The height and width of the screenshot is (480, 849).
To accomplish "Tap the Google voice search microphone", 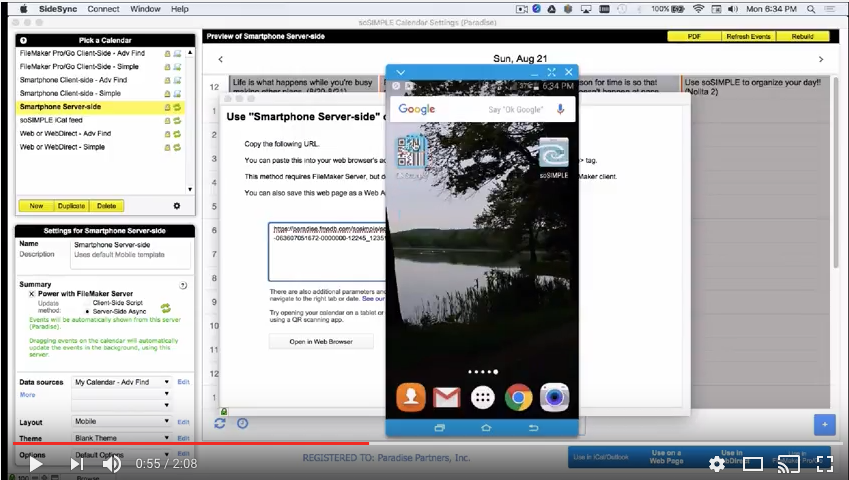I will pos(560,109).
